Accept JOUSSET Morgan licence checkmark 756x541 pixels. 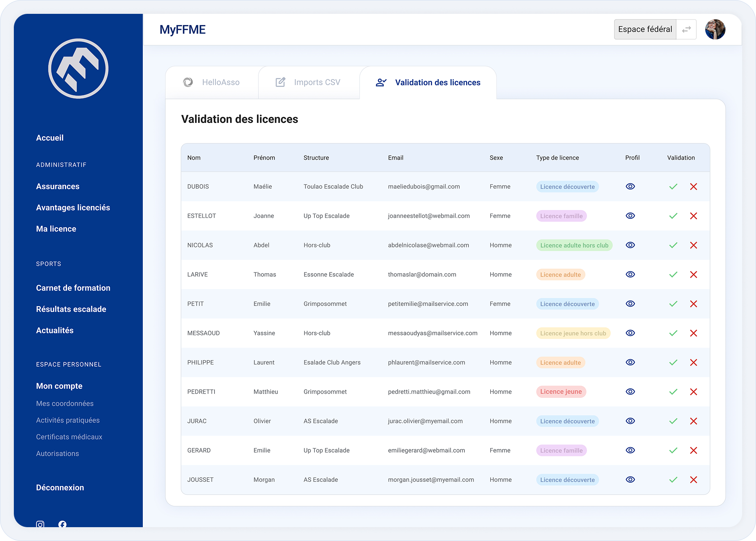click(673, 480)
